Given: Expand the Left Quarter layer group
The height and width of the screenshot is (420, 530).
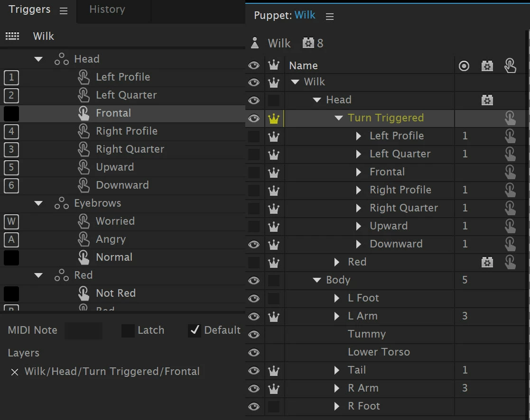Looking at the screenshot, I should [x=359, y=154].
